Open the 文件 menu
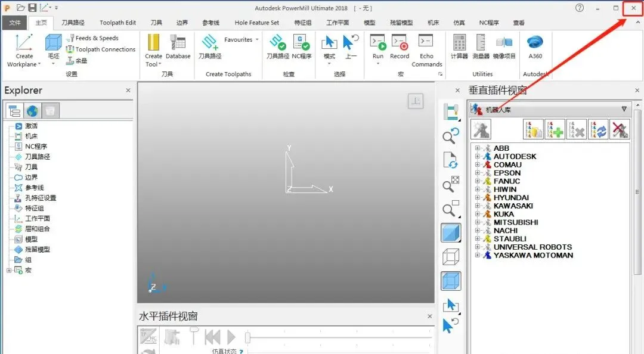 [x=15, y=23]
